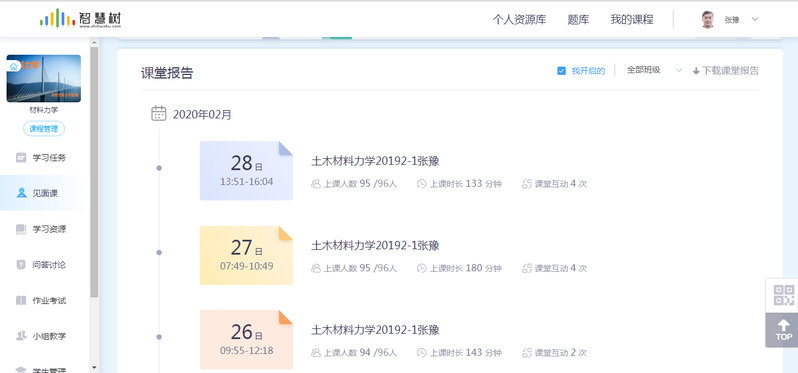Click sidebar scrollbar down arrow
The image size is (798, 373).
94,367
